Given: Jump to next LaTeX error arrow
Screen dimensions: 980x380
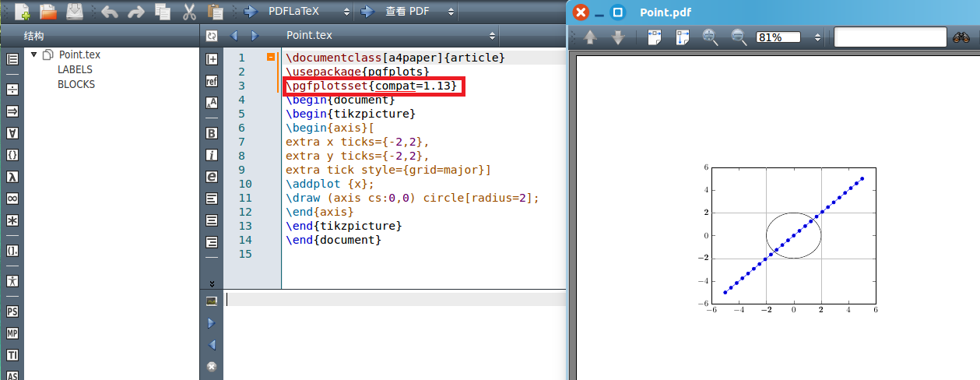Looking at the screenshot, I should (211, 322).
